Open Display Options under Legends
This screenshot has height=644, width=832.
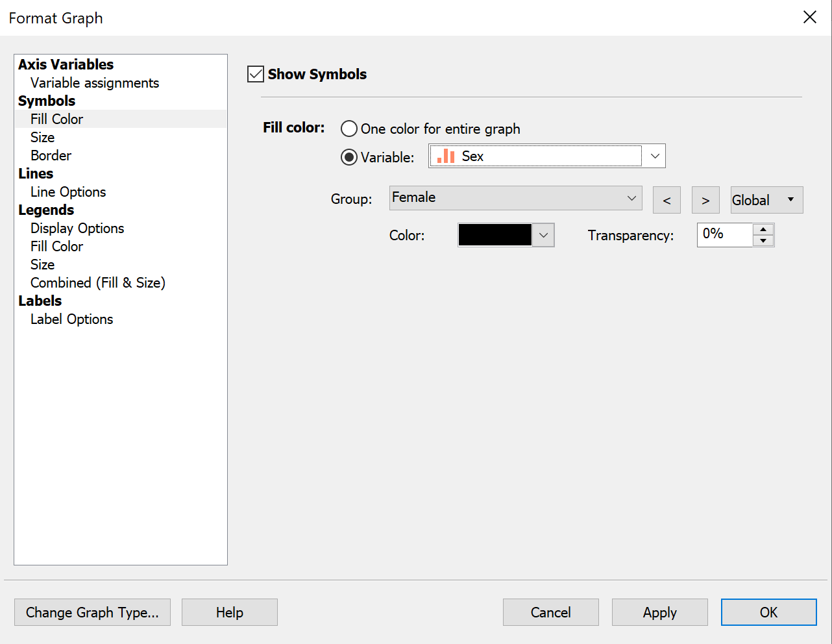click(x=77, y=228)
